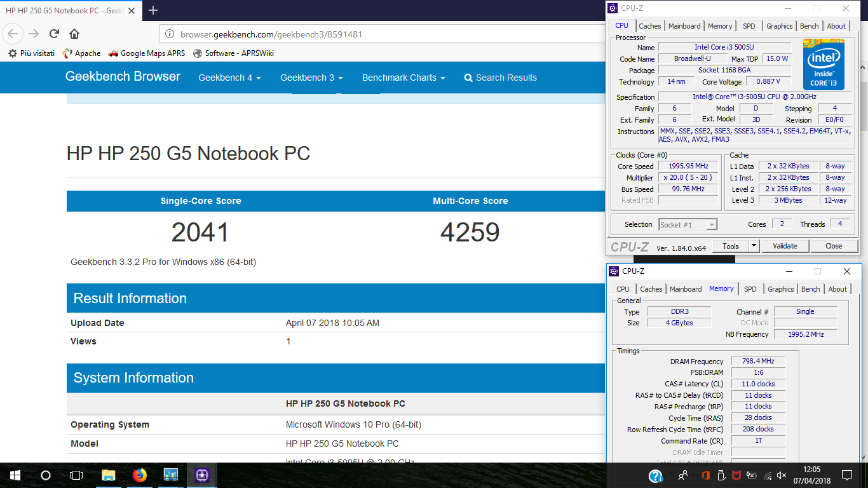Open HP support help tray icon
The image size is (868, 488).
656,475
